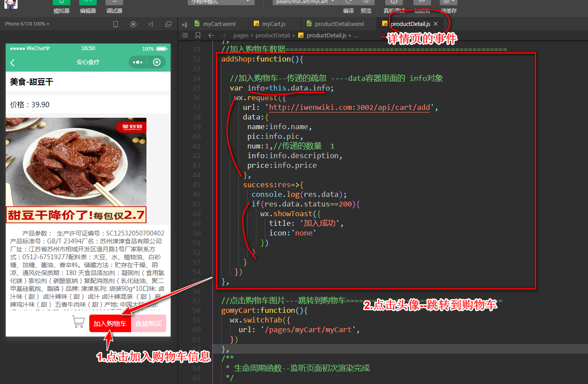This screenshot has height=384, width=588.
Task: Tap the pink 直接购买 button
Action: [149, 324]
